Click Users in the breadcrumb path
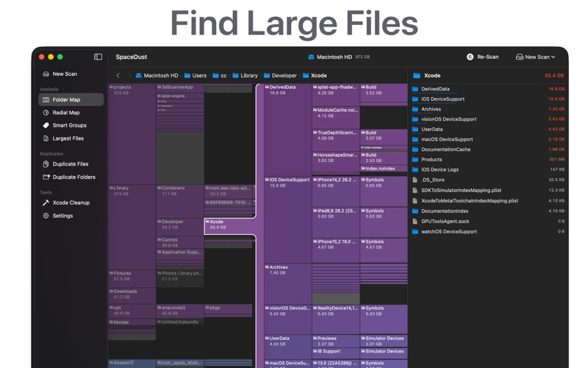This screenshot has height=368, width=588. pyautogui.click(x=196, y=76)
